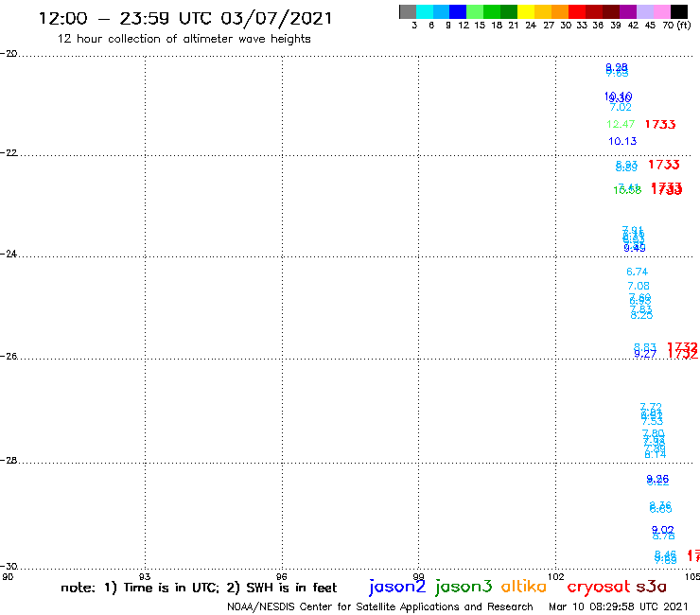Viewport: 700px width, 615px height.
Task: Click the '-24' latitude axis label
Action: [9, 254]
